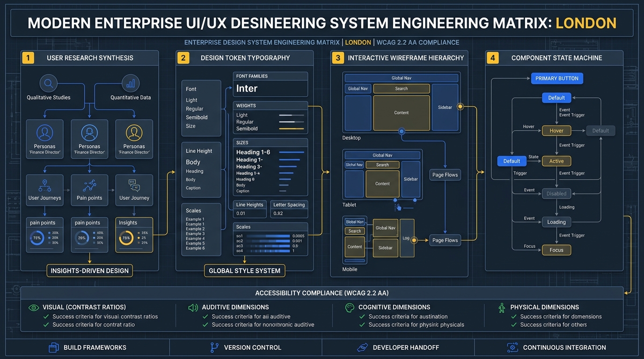The image size is (644, 359).
Task: Click the person icon beside Physical Dimensions
Action: (x=502, y=308)
